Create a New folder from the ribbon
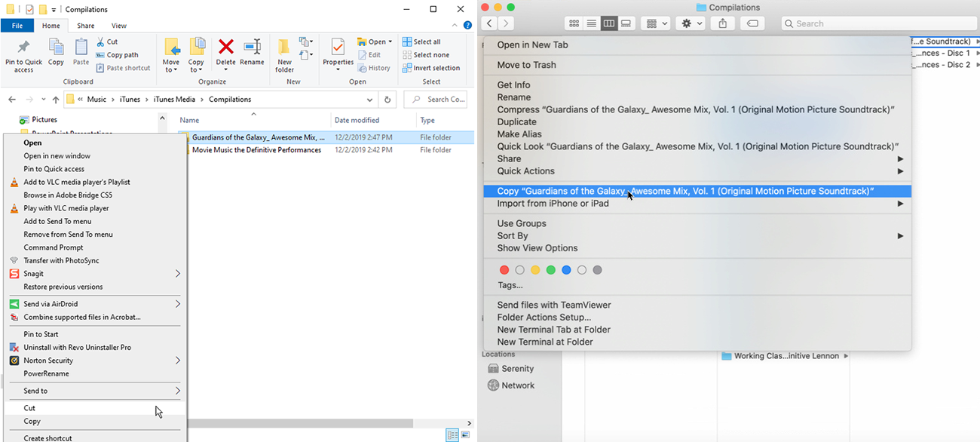This screenshot has height=442, width=980. coord(284,56)
